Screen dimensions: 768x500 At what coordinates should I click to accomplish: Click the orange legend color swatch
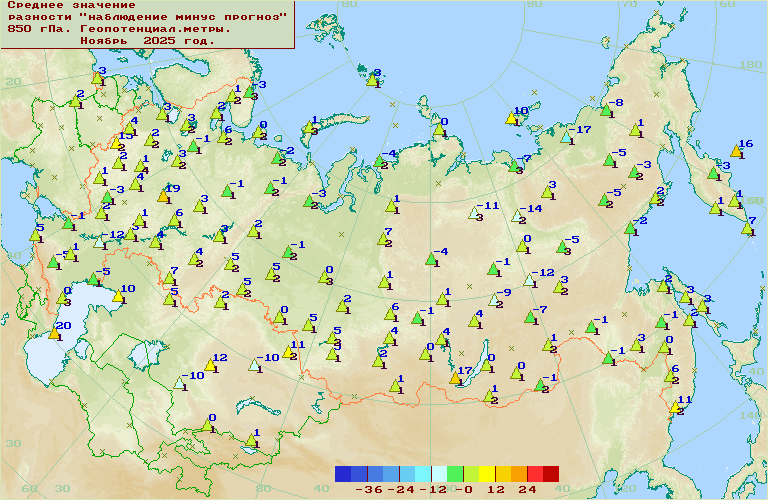[x=519, y=474]
